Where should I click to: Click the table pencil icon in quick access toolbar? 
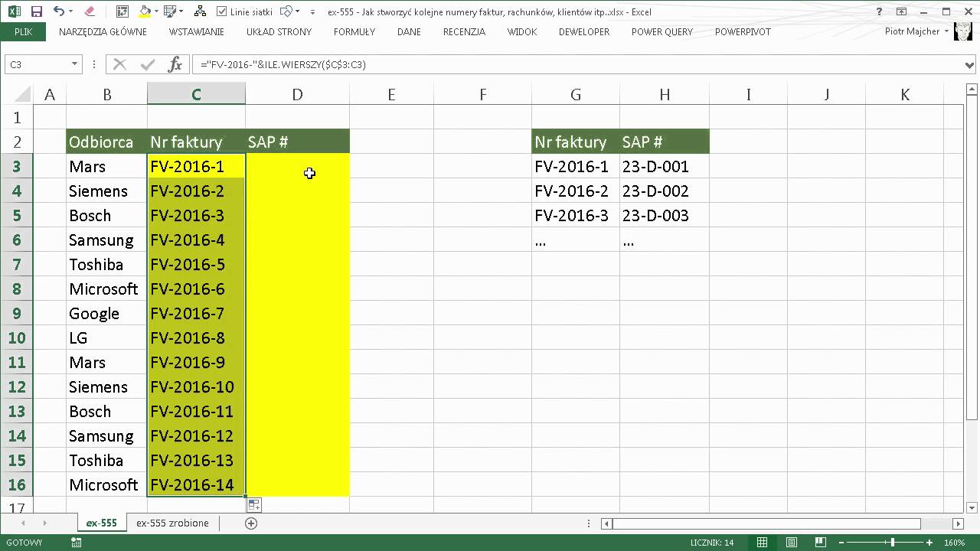pos(169,11)
